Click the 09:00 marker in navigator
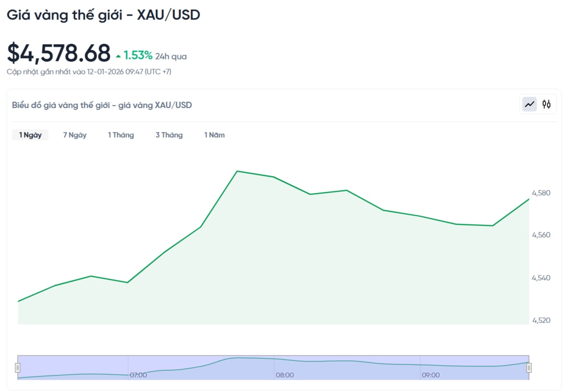The height and width of the screenshot is (392, 564). click(431, 375)
